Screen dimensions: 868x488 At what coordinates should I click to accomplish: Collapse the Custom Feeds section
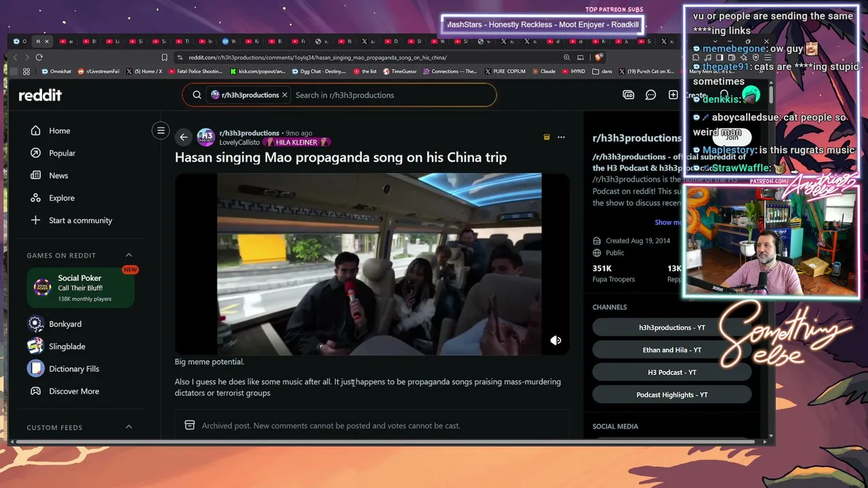[129, 427]
